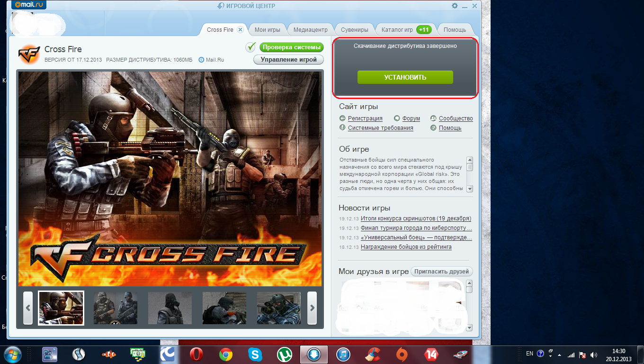Open news Награждение бойцов из рейтинга
The height and width of the screenshot is (364, 644).
pos(406,247)
